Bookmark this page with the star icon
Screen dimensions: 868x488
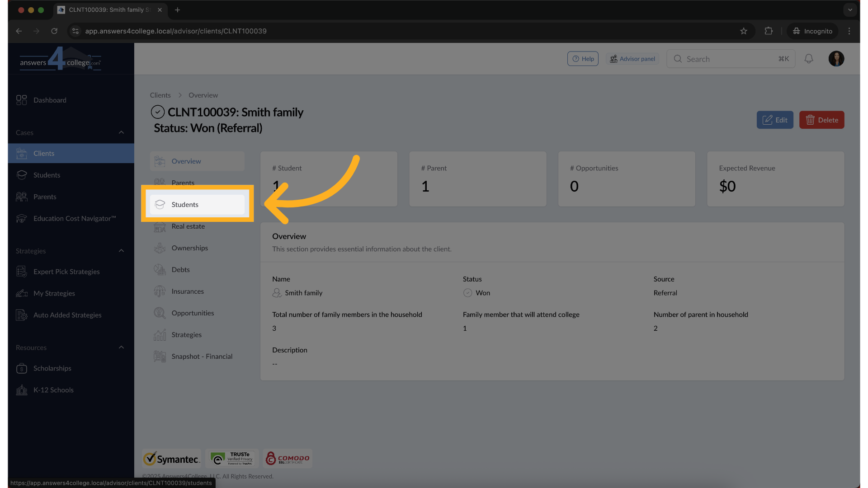[x=744, y=31]
